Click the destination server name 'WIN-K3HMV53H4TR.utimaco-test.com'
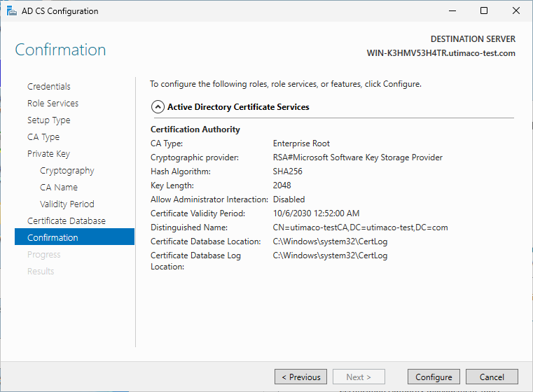This screenshot has height=392, width=533. click(441, 53)
